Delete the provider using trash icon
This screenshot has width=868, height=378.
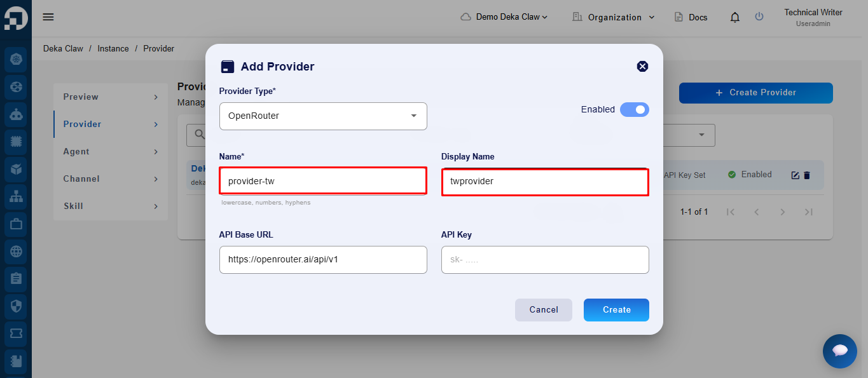coord(807,175)
